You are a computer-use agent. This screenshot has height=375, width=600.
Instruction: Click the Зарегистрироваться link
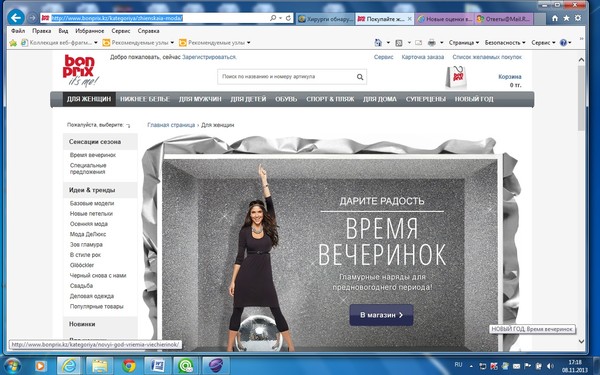point(209,57)
